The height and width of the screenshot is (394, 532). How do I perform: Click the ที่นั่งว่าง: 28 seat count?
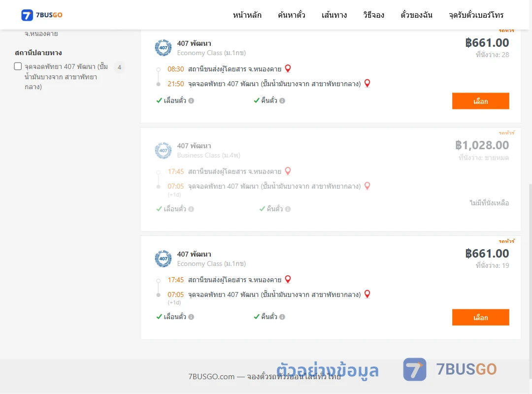[x=492, y=55]
